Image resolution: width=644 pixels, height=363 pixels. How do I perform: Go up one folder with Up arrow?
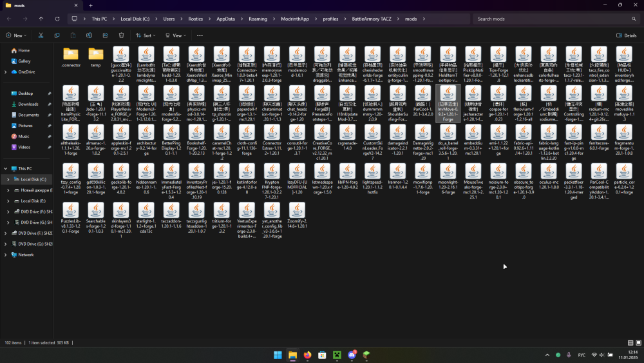tap(41, 19)
